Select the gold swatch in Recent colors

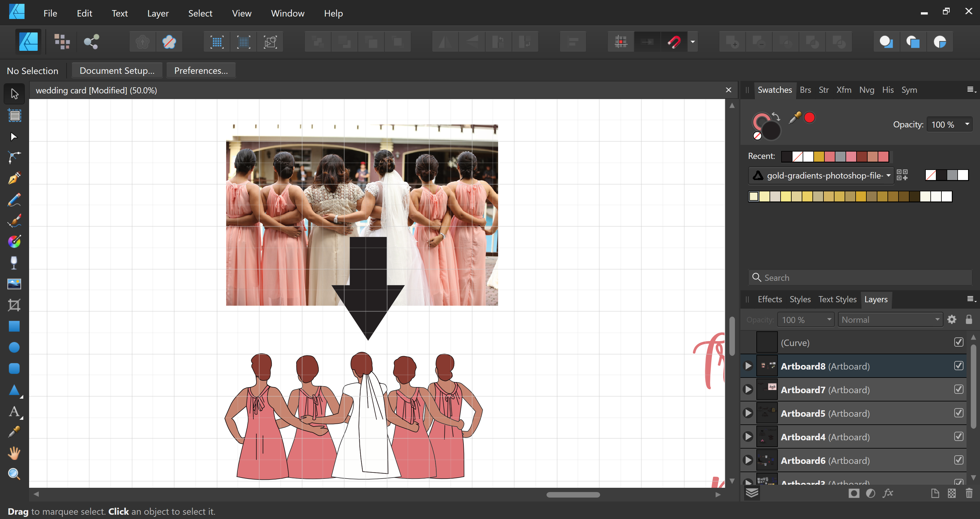pos(819,156)
